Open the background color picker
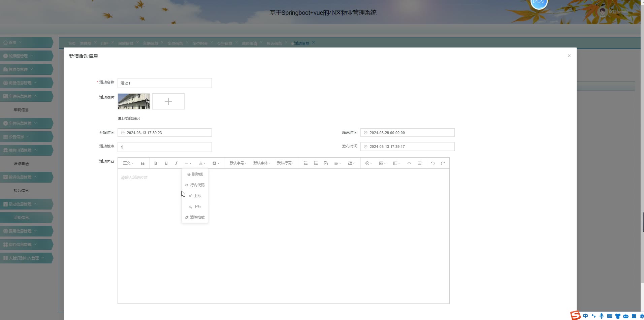The height and width of the screenshot is (320, 644). 216,163
